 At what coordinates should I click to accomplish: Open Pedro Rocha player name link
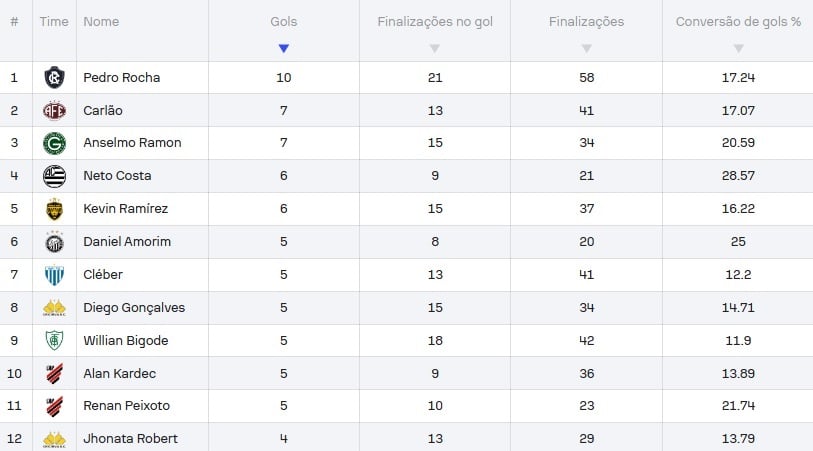(x=122, y=78)
